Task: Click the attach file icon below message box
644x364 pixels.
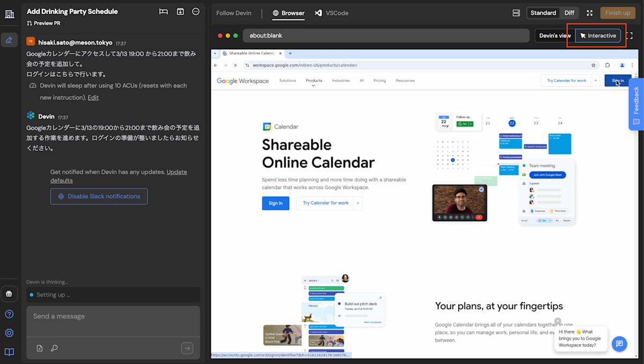Action: tap(40, 348)
